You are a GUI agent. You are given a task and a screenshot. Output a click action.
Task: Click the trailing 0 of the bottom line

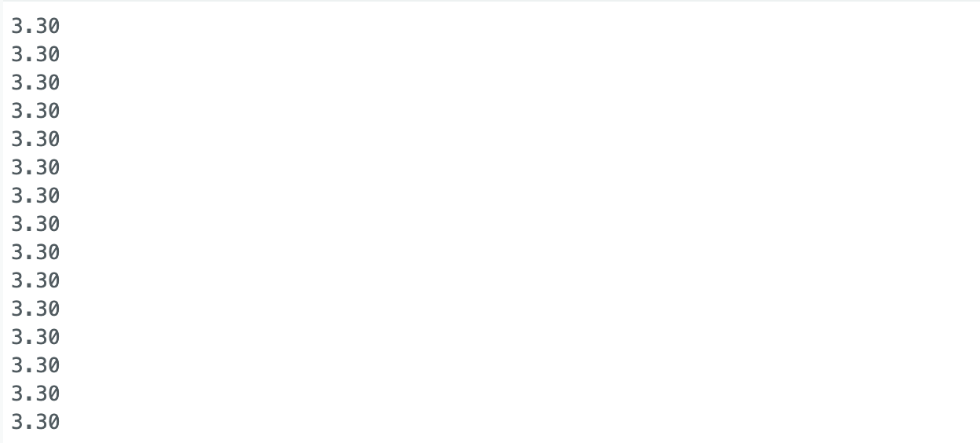click(x=53, y=422)
